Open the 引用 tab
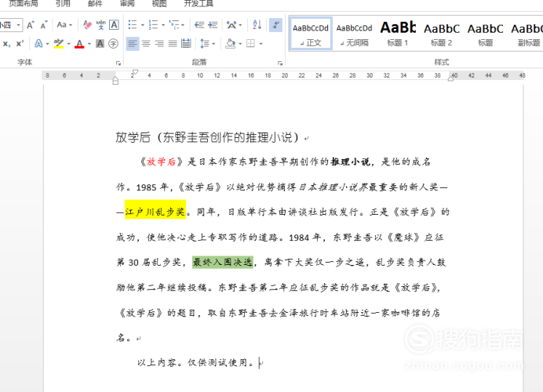 (x=63, y=3)
